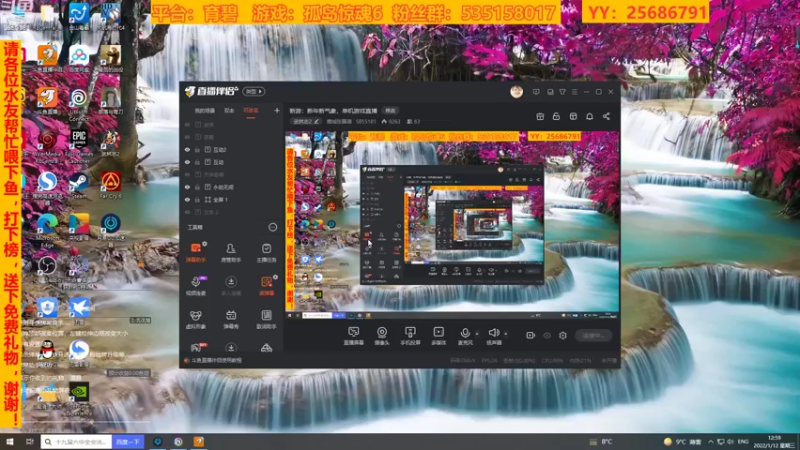Select the orange highlighted scene tab
Image resolution: width=800 pixels, height=450 pixels.
(251, 111)
